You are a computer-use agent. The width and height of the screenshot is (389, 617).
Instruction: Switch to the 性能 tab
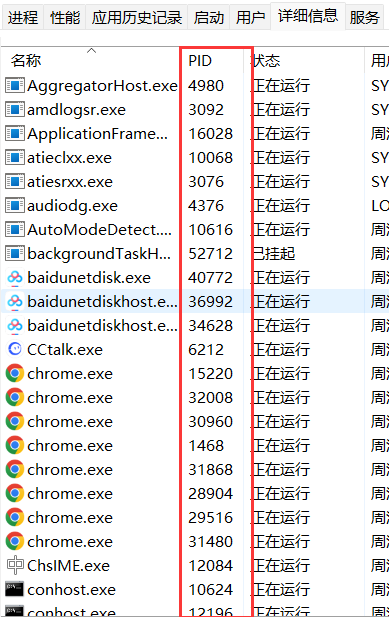coord(65,17)
